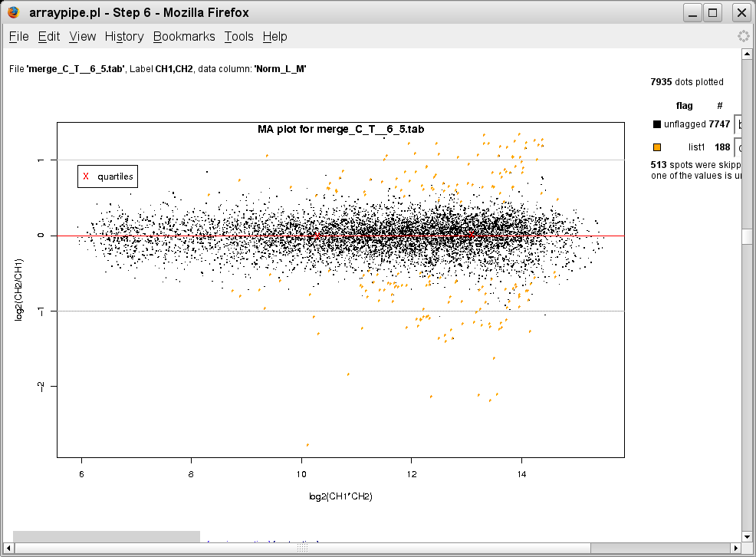Viewport: 756px width, 557px height.
Task: Click the input field next to unflagged 7747
Action: 738,124
